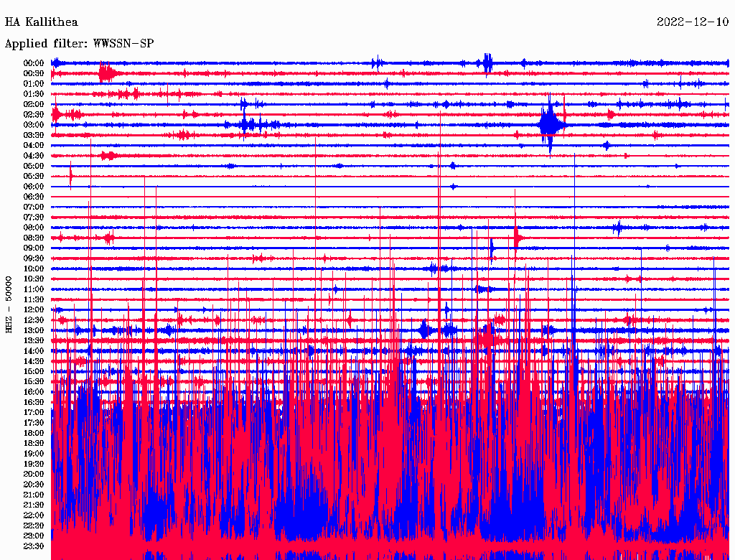Screen dimensions: 735x560
Task: Click the 'Applied filter: WWSSN-SP' text
Action: point(79,44)
